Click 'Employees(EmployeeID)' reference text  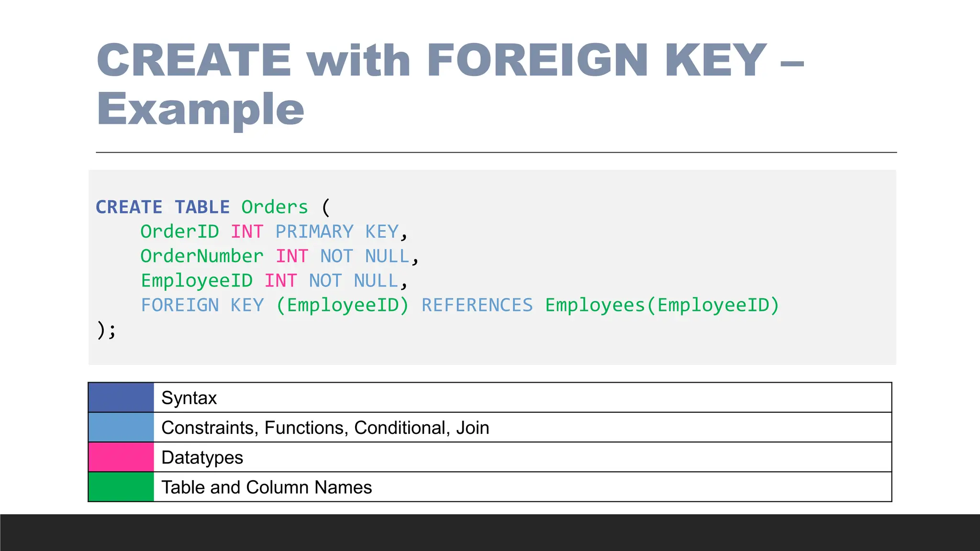[663, 305]
